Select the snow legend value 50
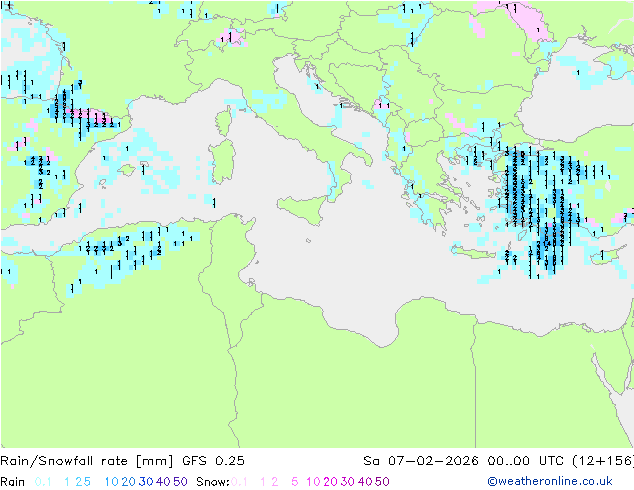634x490 pixels. click(382, 482)
